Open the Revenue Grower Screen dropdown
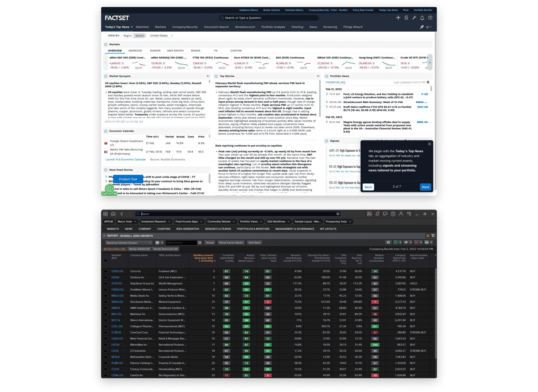 pyautogui.click(x=129, y=243)
